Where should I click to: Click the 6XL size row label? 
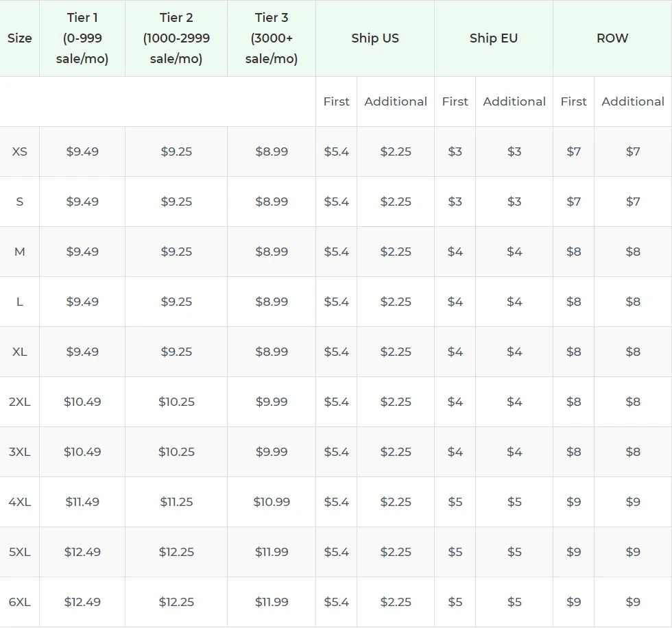pos(20,601)
